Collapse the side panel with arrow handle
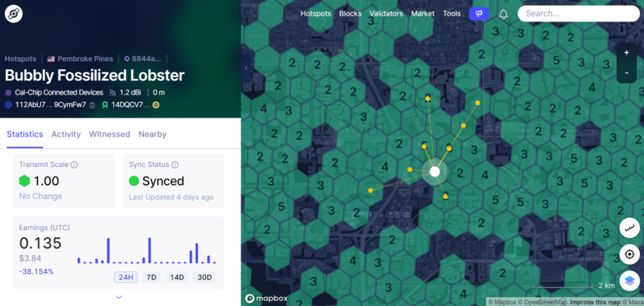 246,68
